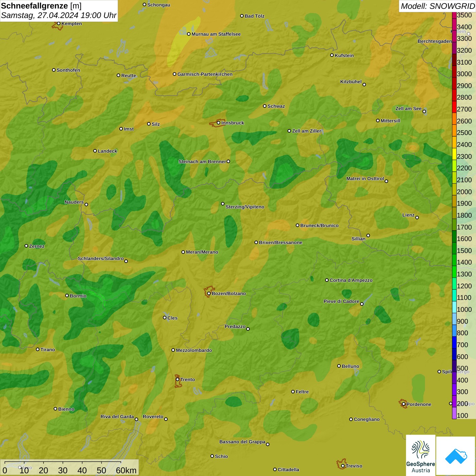Click the 'Mezzolombardo' town label
Viewport: 476px width, 476px height.
click(194, 350)
